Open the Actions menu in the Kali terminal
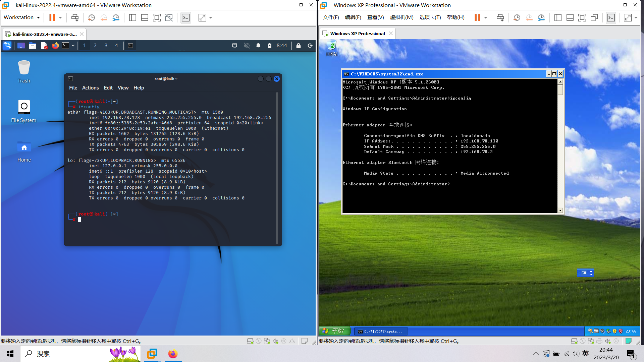644x362 pixels. tap(90, 88)
